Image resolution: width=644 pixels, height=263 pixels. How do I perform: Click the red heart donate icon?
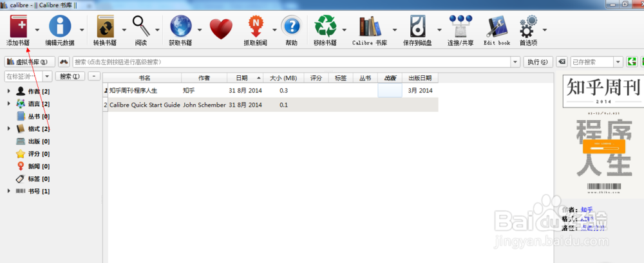(221, 29)
